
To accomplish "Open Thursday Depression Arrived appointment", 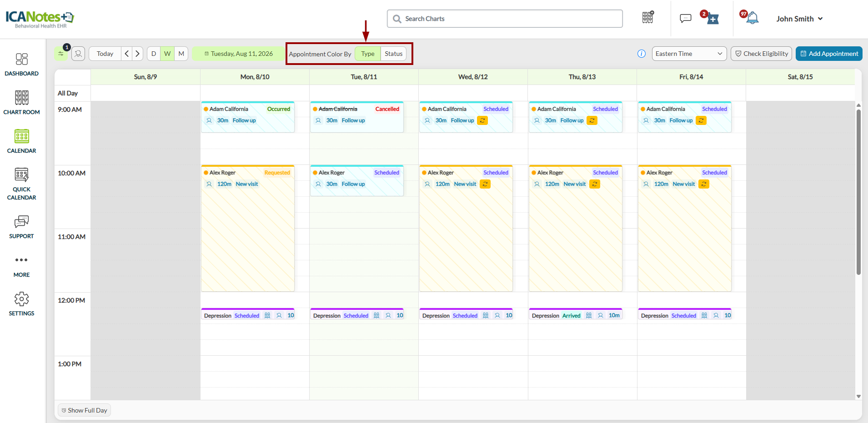I will click(x=576, y=314).
